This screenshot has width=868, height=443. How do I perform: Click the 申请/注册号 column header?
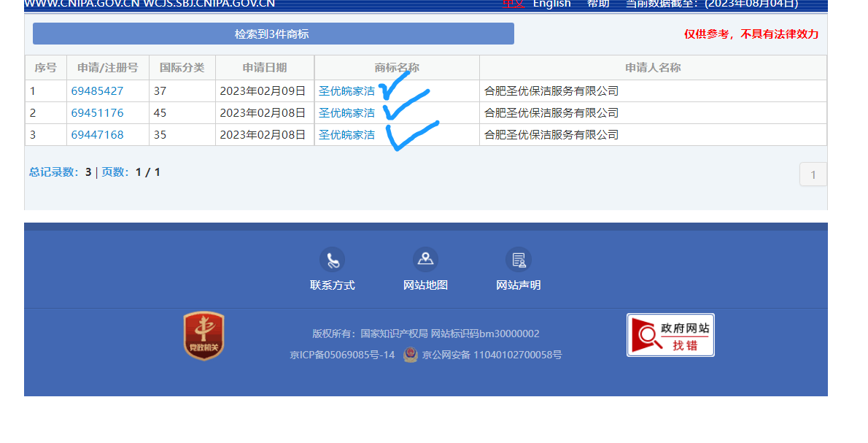coord(108,68)
